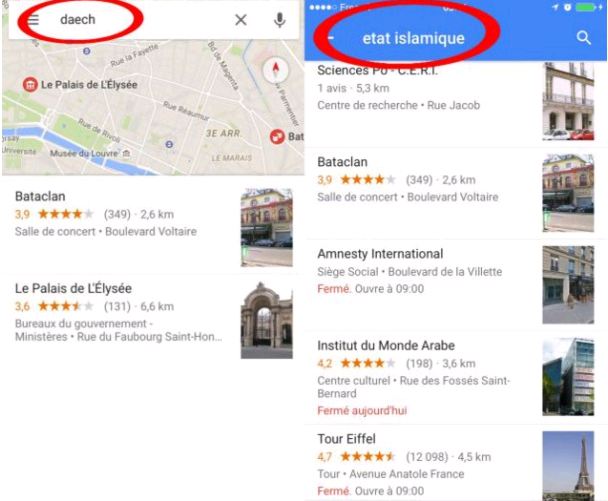Screen dimensions: 608x501
Task: View Amnesty International street photo
Action: coord(568,285)
